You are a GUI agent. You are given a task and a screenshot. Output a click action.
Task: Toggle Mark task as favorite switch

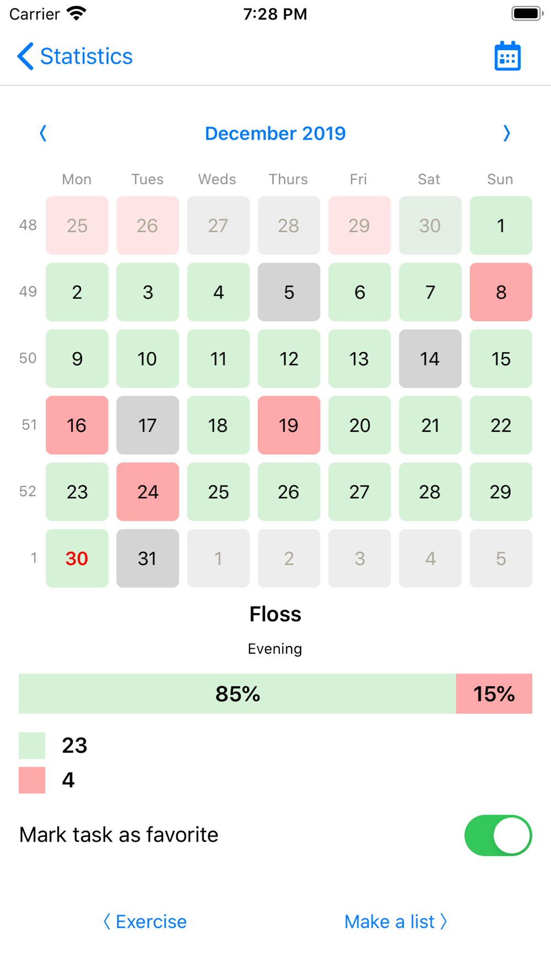coord(498,835)
